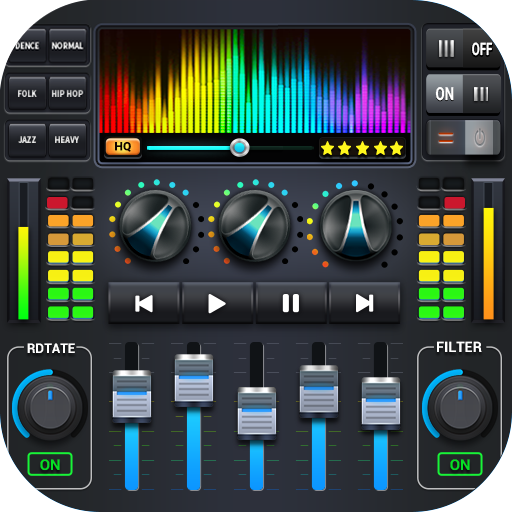Choose the JAZZ preset
The width and height of the screenshot is (512, 512).
27,140
